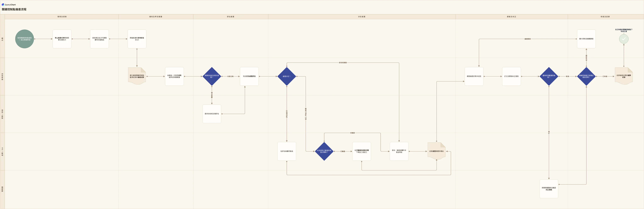Select the 記錄處置決定和理由 document node
The width and height of the screenshot is (644, 209).
tap(436, 151)
